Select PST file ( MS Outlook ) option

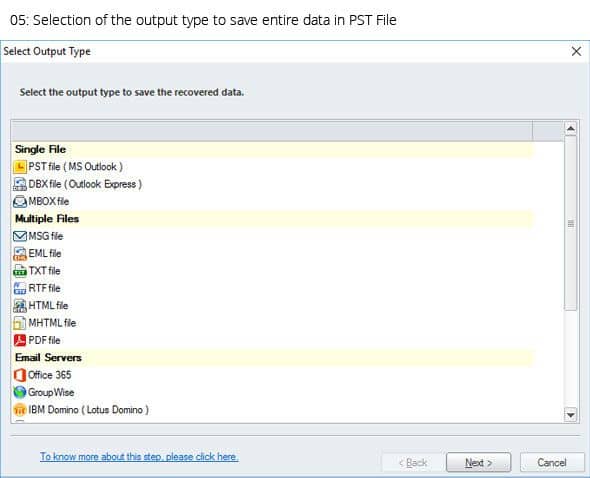tap(76, 167)
